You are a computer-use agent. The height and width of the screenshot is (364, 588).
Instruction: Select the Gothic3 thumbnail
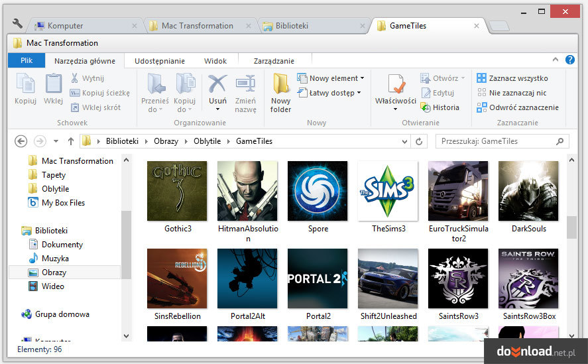point(177,191)
